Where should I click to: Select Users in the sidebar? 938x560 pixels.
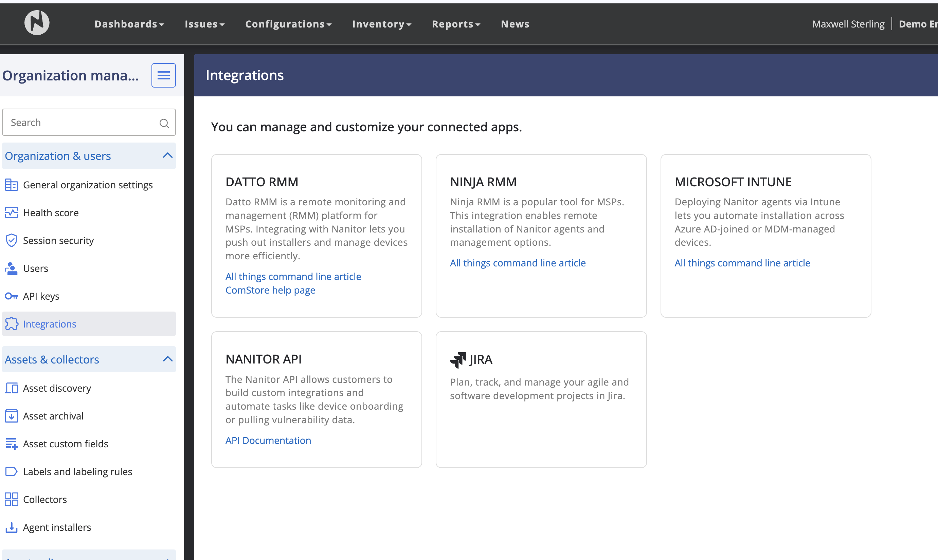[36, 268]
